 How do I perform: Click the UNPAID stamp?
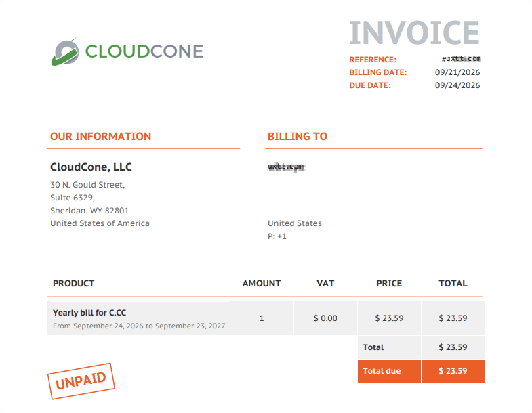point(81,381)
